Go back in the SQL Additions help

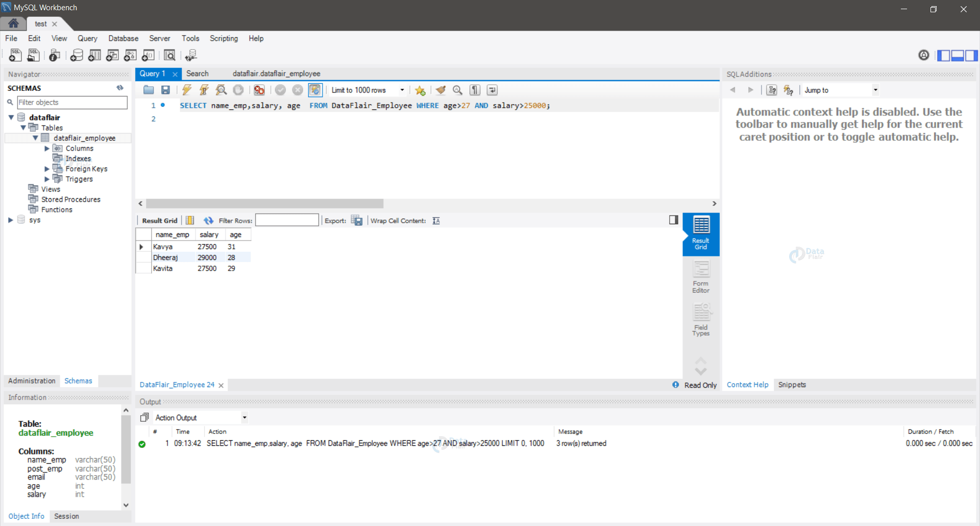732,90
